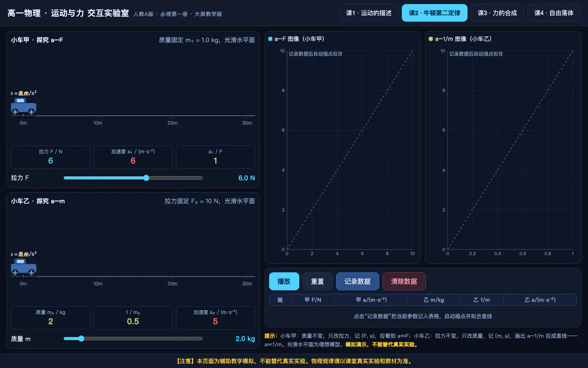Viewport: 588px width, 368px height.
Task: Click the 播放 play button
Action: [x=284, y=281]
